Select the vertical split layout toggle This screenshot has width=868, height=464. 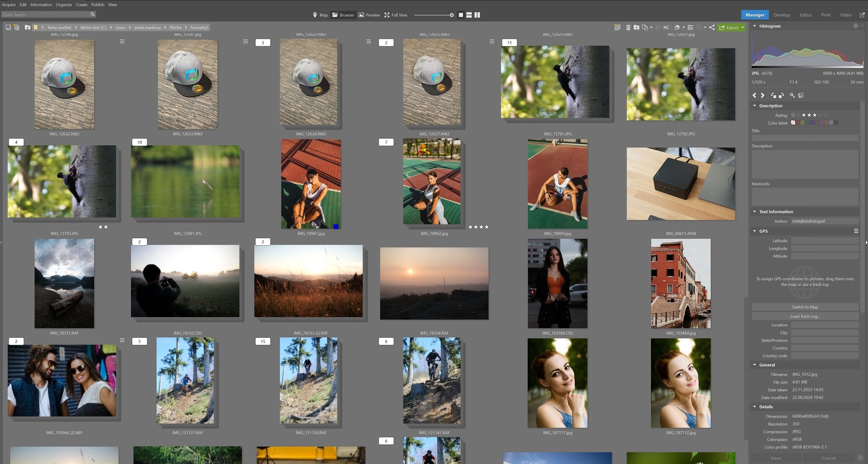click(x=477, y=15)
